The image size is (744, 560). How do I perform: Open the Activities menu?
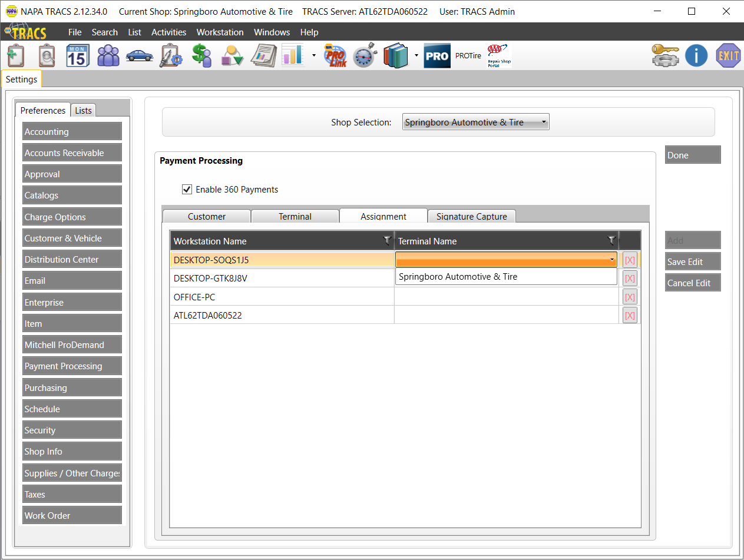coord(168,32)
